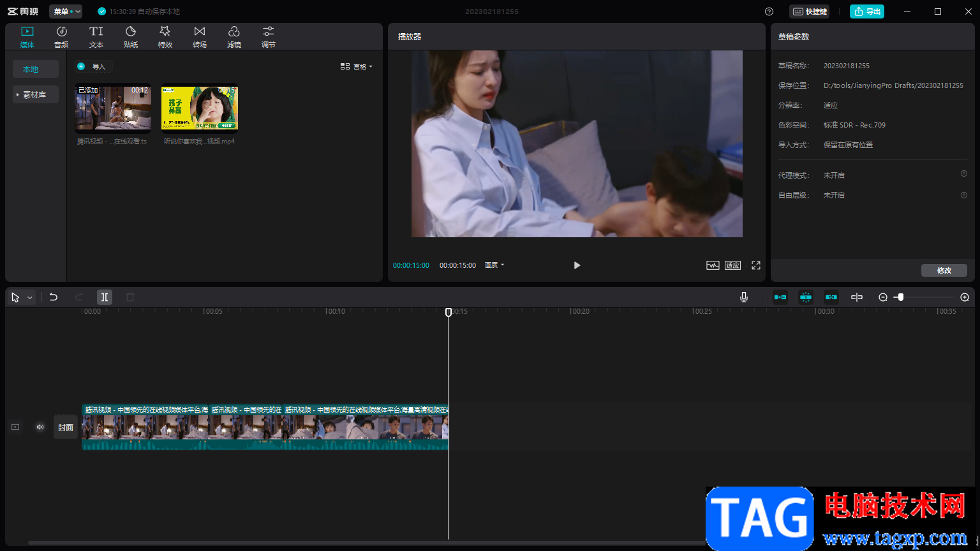
Task: Open the 画质 quality dropdown
Action: [494, 265]
